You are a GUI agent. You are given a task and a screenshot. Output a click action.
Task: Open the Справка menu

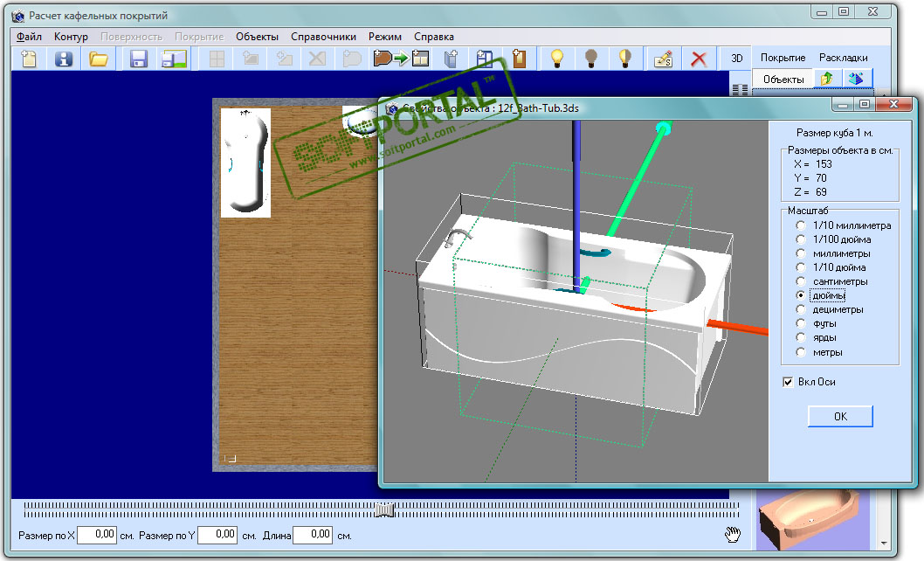[434, 37]
